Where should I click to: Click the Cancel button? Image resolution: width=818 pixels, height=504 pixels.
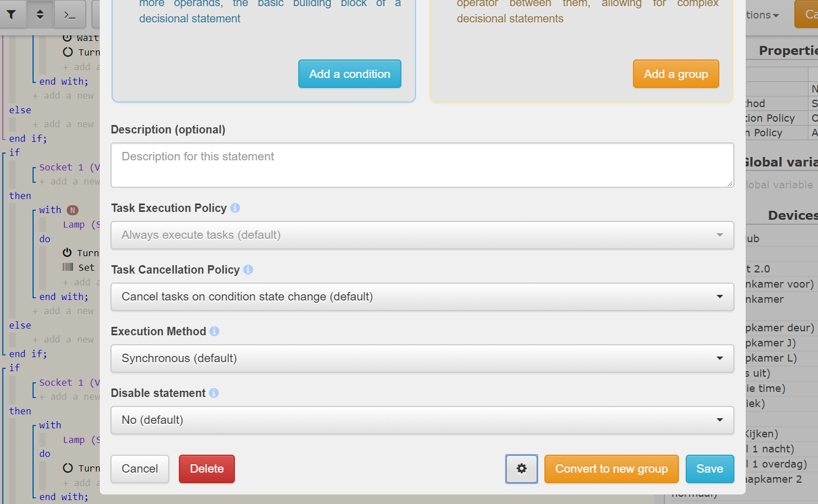pyautogui.click(x=140, y=469)
